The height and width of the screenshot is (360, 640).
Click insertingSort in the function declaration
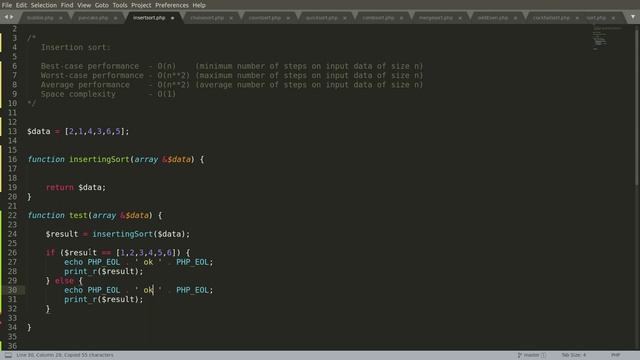click(x=99, y=159)
